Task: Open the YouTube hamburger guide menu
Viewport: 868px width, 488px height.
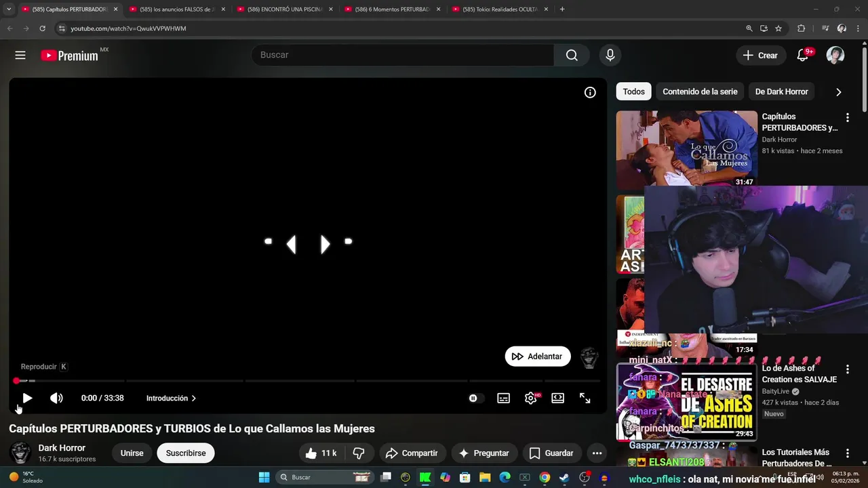Action: coord(20,56)
